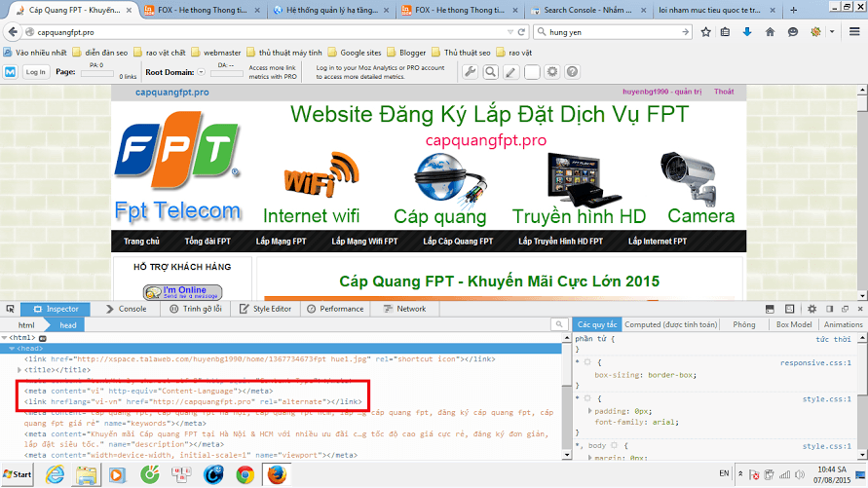Open a new tab with the plus button
The height and width of the screenshot is (488, 868).
(x=793, y=10)
